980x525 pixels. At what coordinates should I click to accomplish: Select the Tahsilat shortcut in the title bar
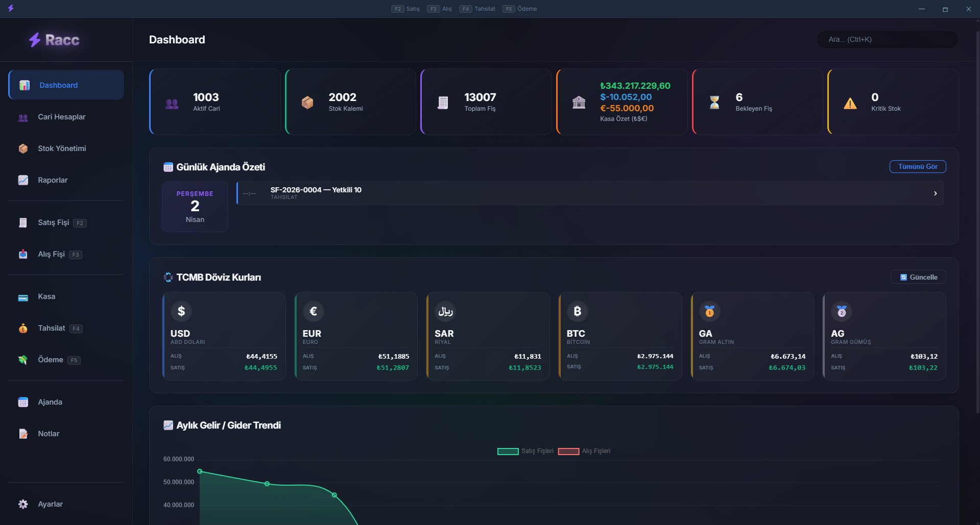pos(477,9)
